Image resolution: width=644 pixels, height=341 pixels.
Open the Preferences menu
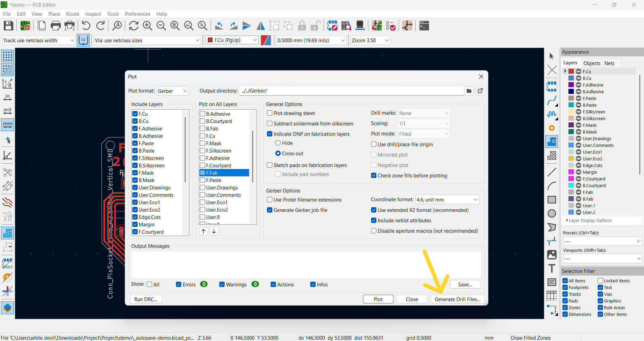[137, 14]
